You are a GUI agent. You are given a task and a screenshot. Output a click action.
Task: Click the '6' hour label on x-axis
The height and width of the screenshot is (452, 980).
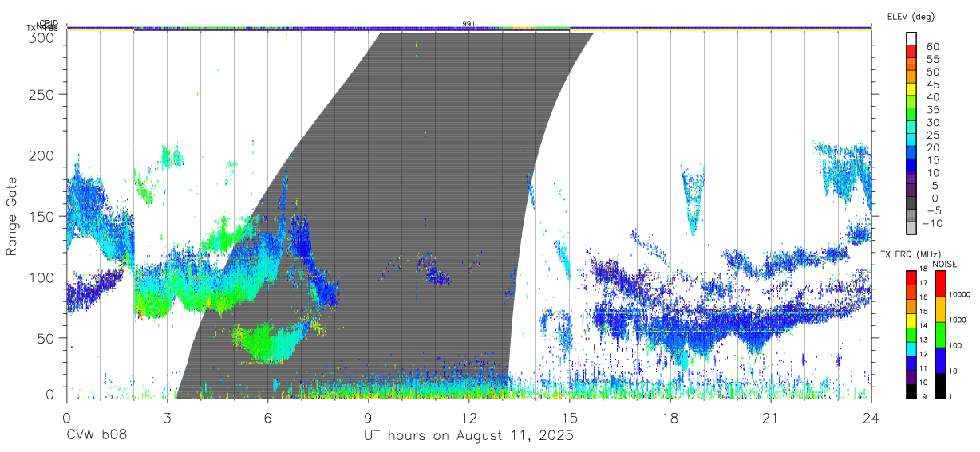pos(267,417)
